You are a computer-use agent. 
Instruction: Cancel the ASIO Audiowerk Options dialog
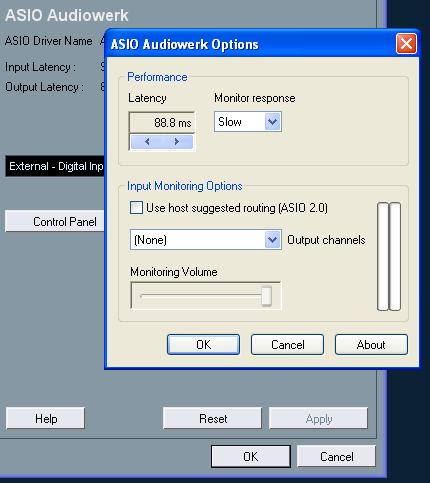tap(287, 345)
